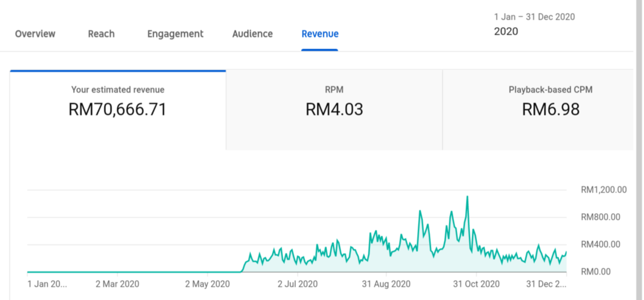644x300 pixels.
Task: Click the 2 Mar 2020 axis label
Action: pos(117,284)
